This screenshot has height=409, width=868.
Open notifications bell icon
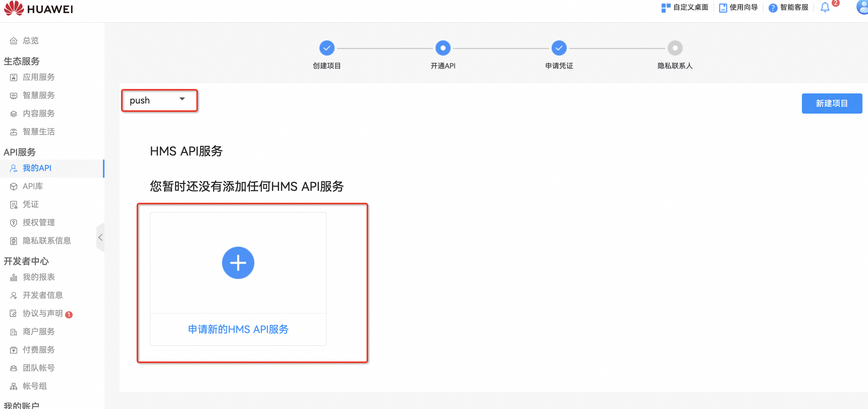[x=825, y=7]
